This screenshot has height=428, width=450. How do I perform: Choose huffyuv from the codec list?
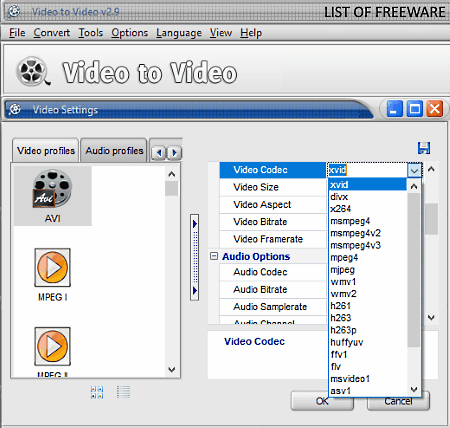click(x=367, y=342)
